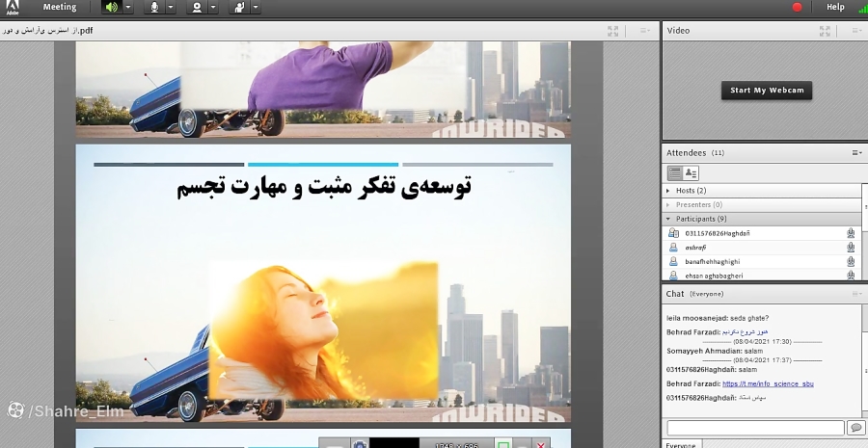This screenshot has width=868, height=448.
Task: Mute the green speaker icon
Action: (112, 7)
